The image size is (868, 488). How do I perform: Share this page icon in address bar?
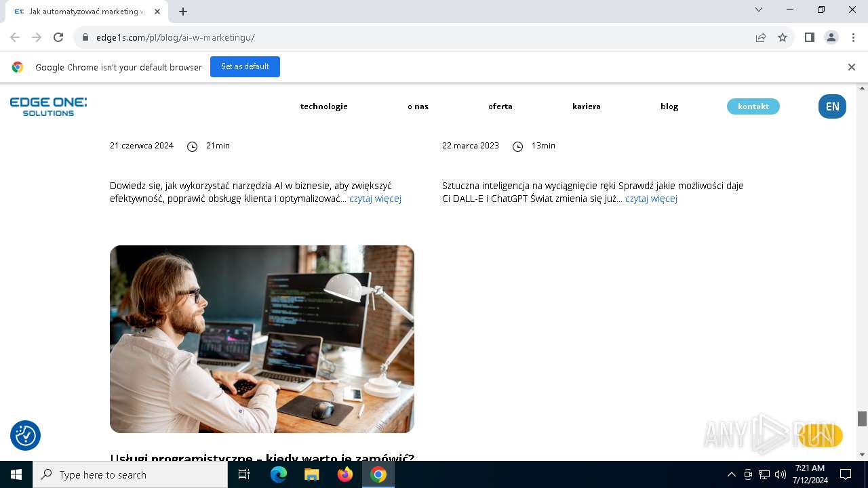tap(761, 37)
